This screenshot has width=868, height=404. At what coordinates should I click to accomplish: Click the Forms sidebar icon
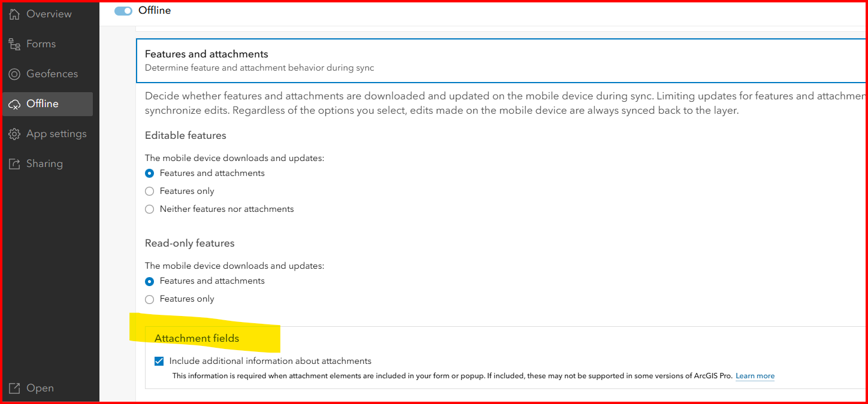pos(14,44)
